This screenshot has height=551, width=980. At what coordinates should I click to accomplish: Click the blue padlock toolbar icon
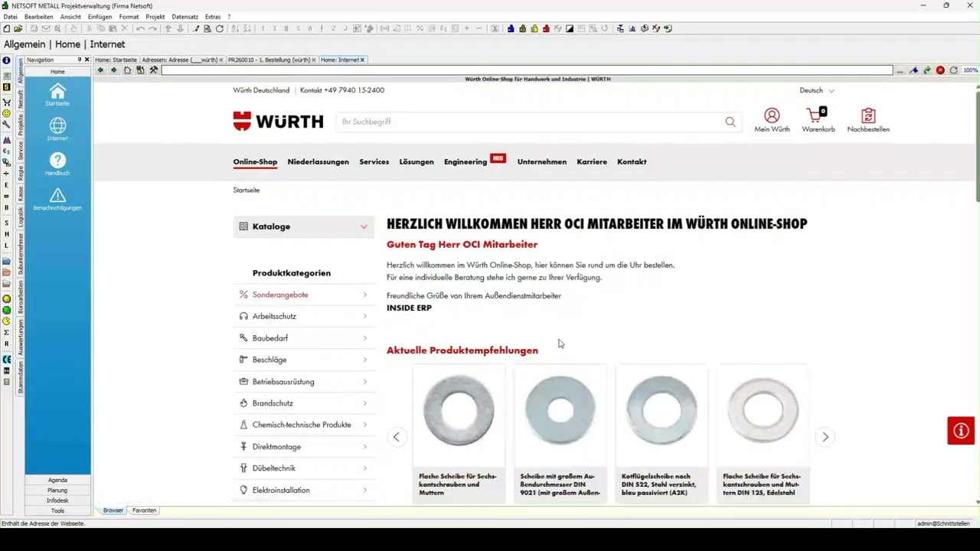(510, 28)
